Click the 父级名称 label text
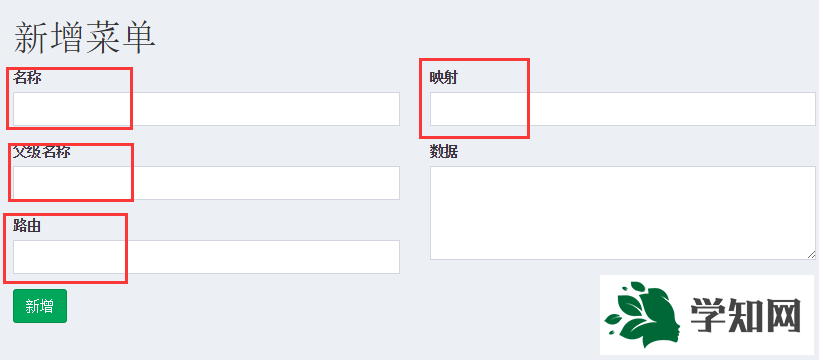Screen dimensions: 819x360 [x=42, y=152]
